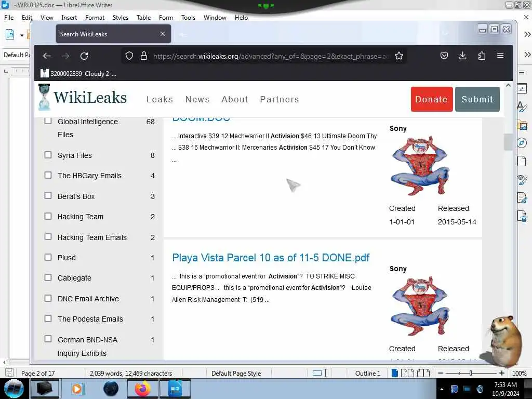The height and width of the screenshot is (399, 532).
Task: Go forward in Firefox browser
Action: click(x=65, y=56)
